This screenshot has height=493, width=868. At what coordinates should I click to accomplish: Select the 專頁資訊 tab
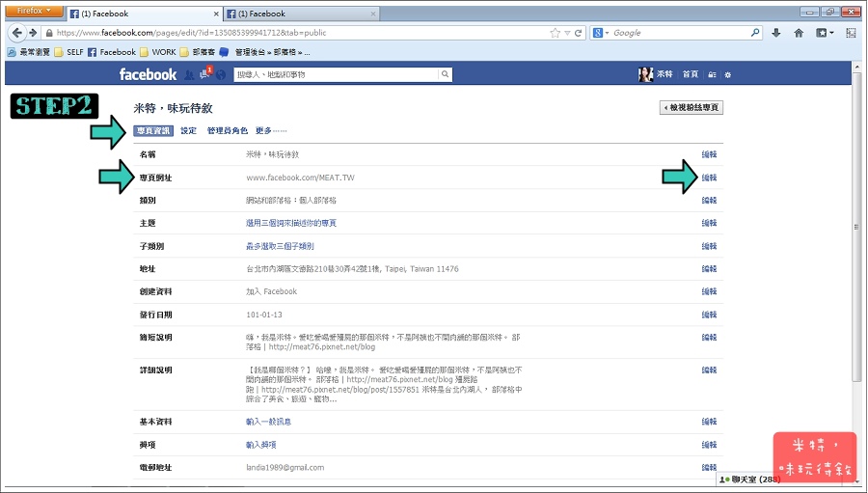(153, 131)
